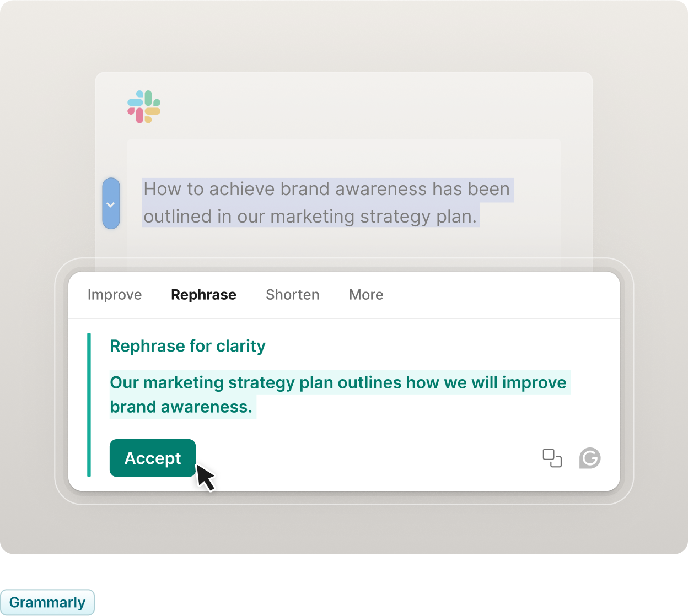Expand the blue chevron handle beside message

111,203
